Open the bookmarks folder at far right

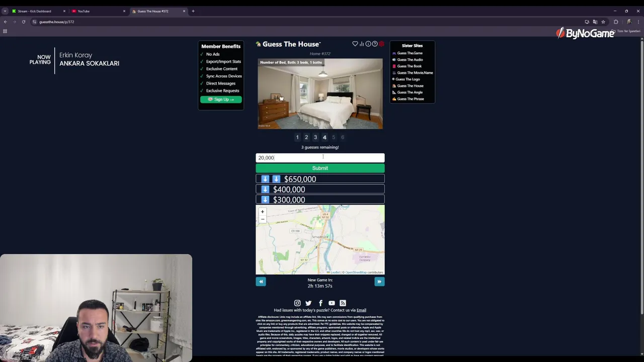626,31
